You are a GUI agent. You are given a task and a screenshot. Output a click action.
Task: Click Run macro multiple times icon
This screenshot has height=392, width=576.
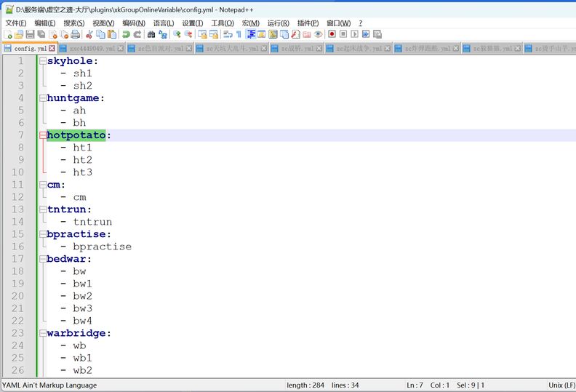366,34
